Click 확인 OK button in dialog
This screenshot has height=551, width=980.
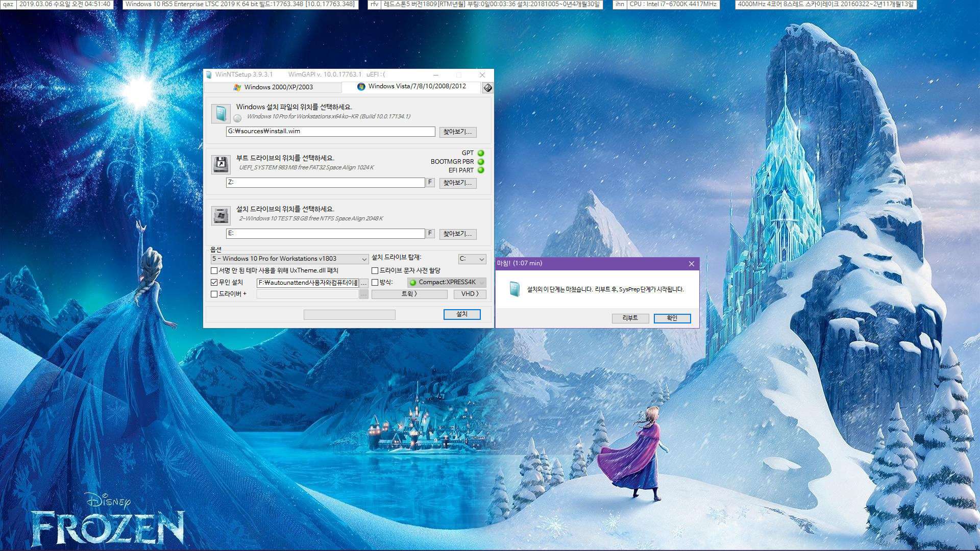point(672,318)
